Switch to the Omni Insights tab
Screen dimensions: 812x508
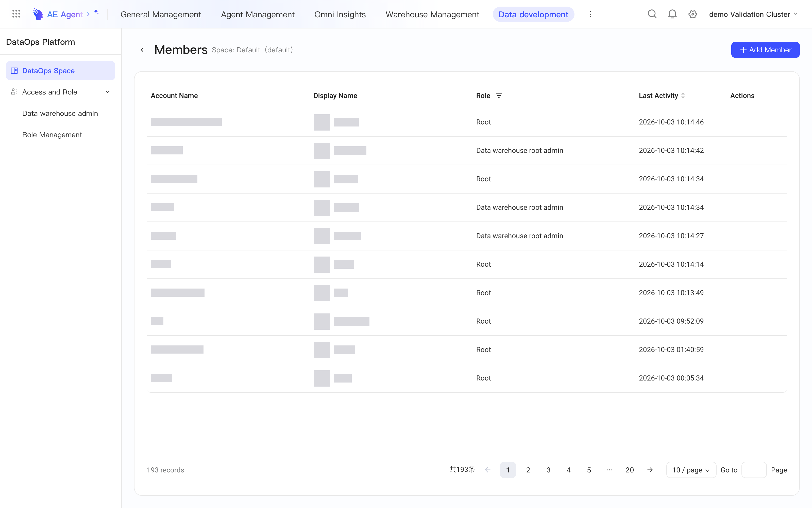pyautogui.click(x=340, y=14)
